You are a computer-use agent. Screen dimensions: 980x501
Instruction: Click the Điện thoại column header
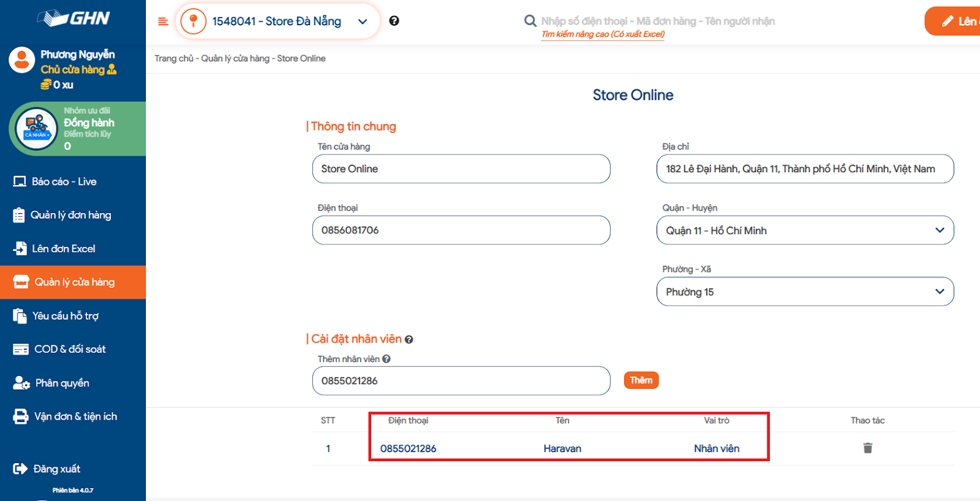[409, 420]
